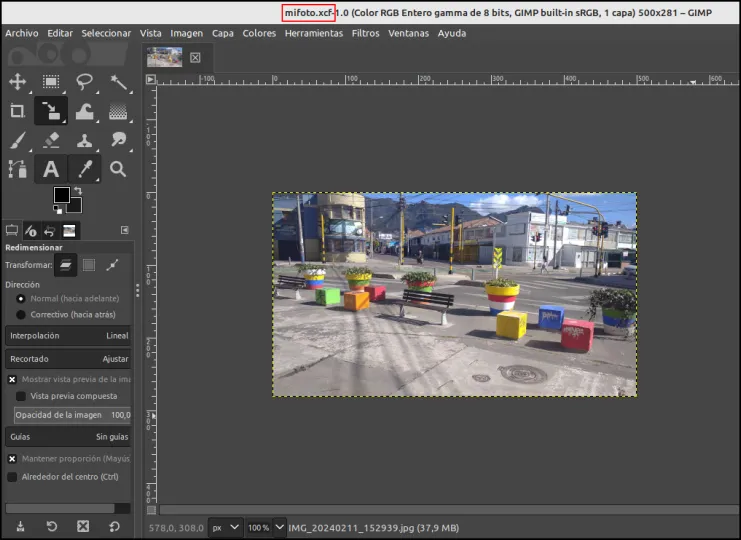741x540 pixels.
Task: Open the Filtros menu
Action: click(365, 34)
